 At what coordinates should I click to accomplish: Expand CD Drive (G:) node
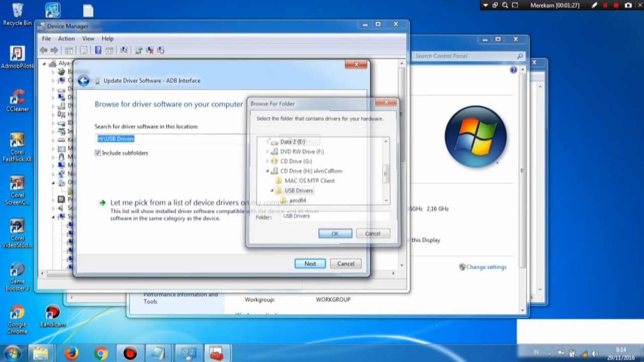tap(268, 161)
